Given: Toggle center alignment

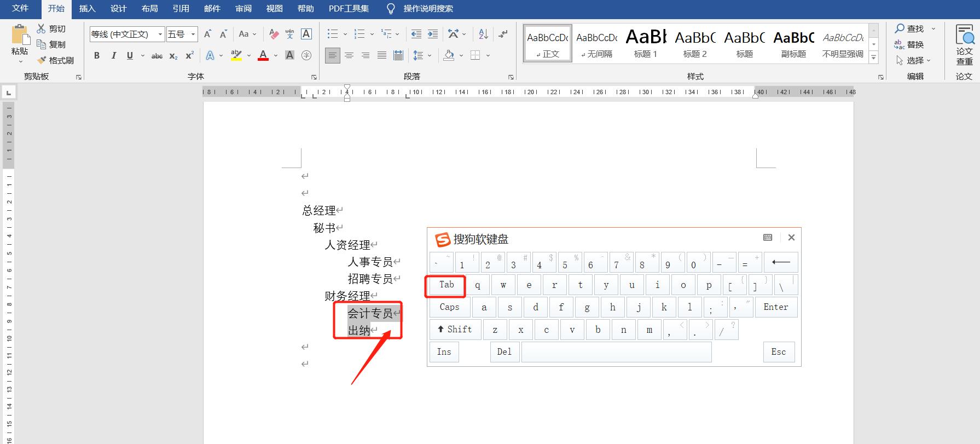Looking at the screenshot, I should 349,55.
